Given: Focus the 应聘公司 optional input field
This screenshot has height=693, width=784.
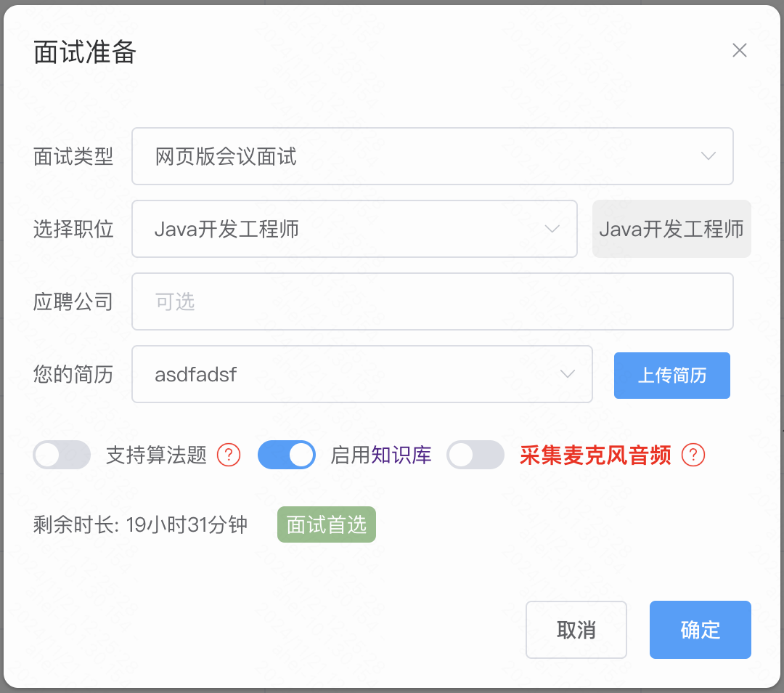Looking at the screenshot, I should point(433,301).
